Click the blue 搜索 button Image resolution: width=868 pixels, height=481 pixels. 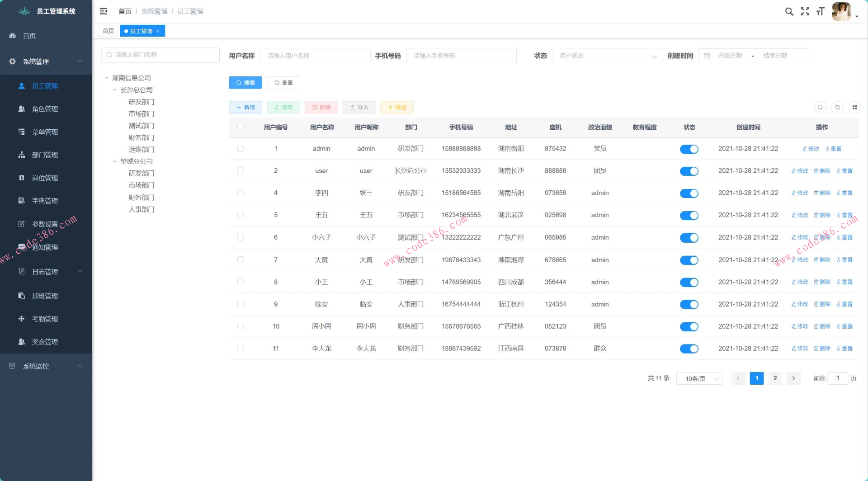pyautogui.click(x=245, y=83)
